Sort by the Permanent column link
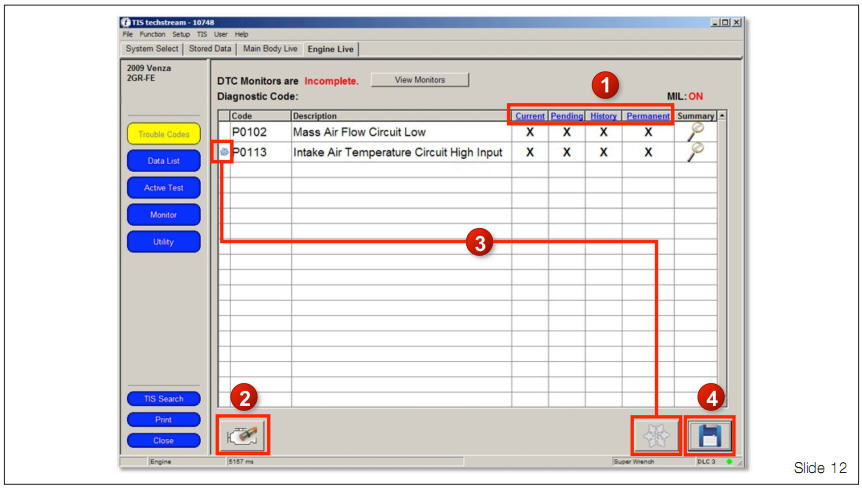This screenshot has width=862, height=491. pyautogui.click(x=648, y=116)
